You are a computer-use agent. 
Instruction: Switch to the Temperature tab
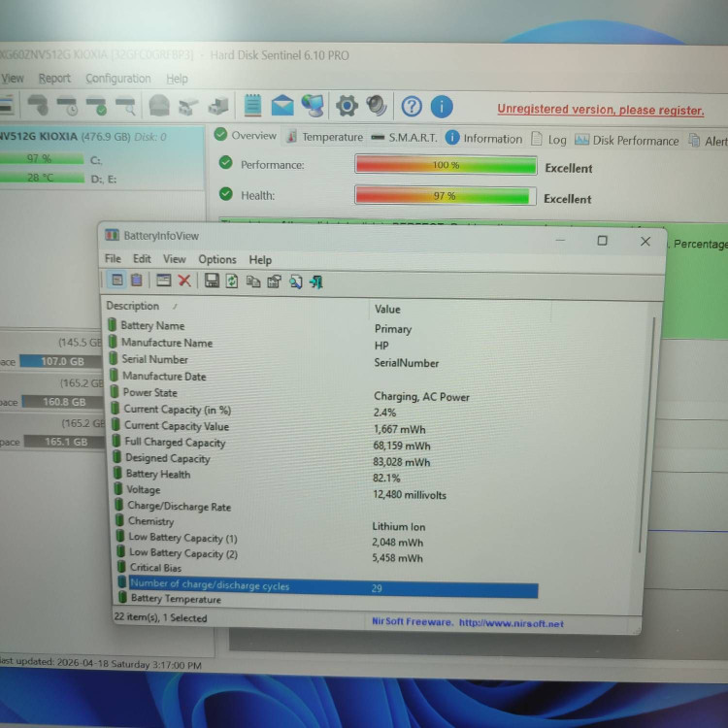pos(324,137)
